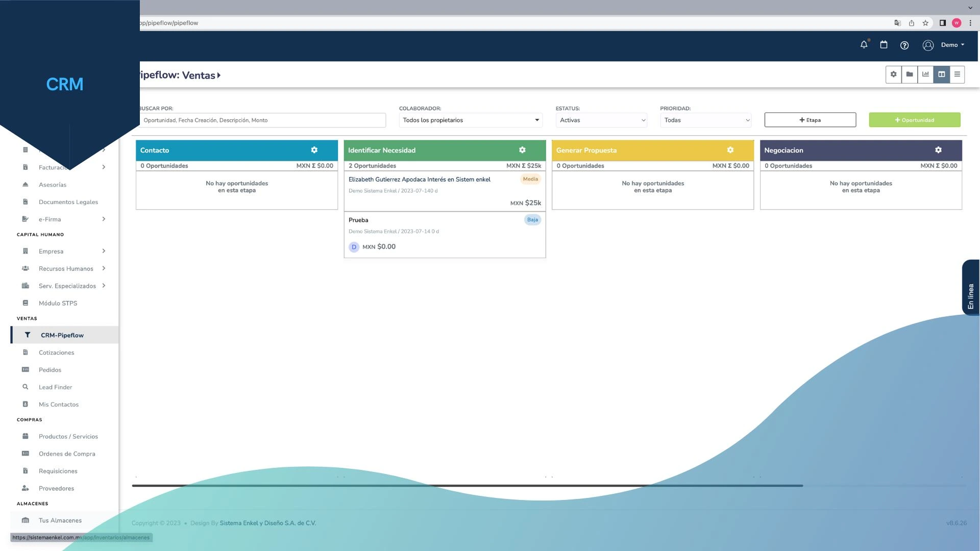Screen dimensions: 980x551
Task: Open the calendar icon in the top bar
Action: (884, 45)
